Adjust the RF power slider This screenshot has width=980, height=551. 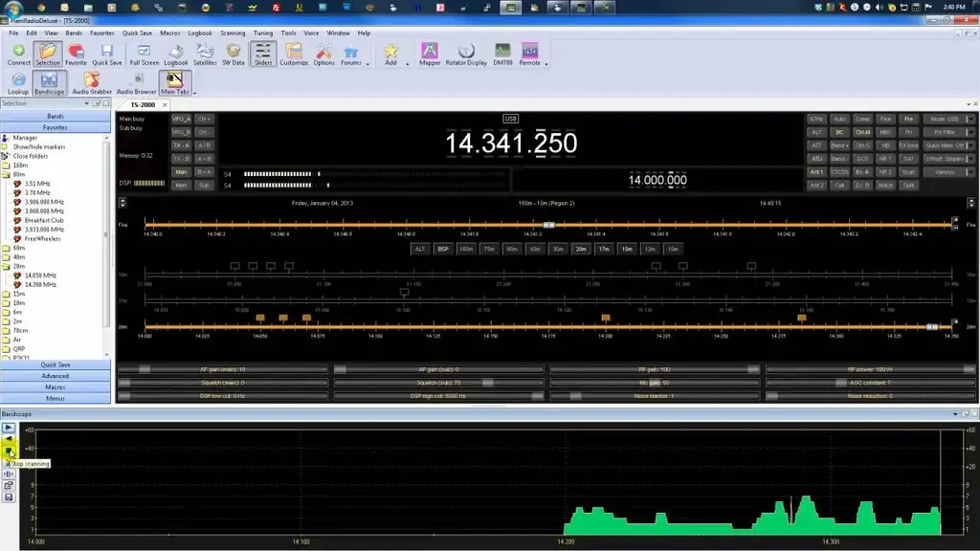871,369
